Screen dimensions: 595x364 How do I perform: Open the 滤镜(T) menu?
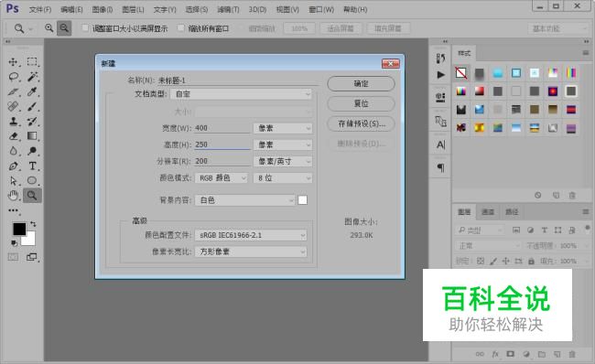click(228, 9)
